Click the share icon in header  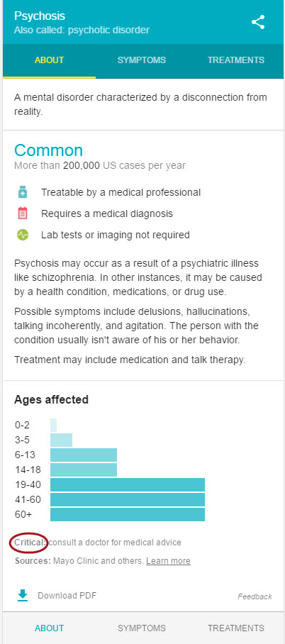coord(258,22)
